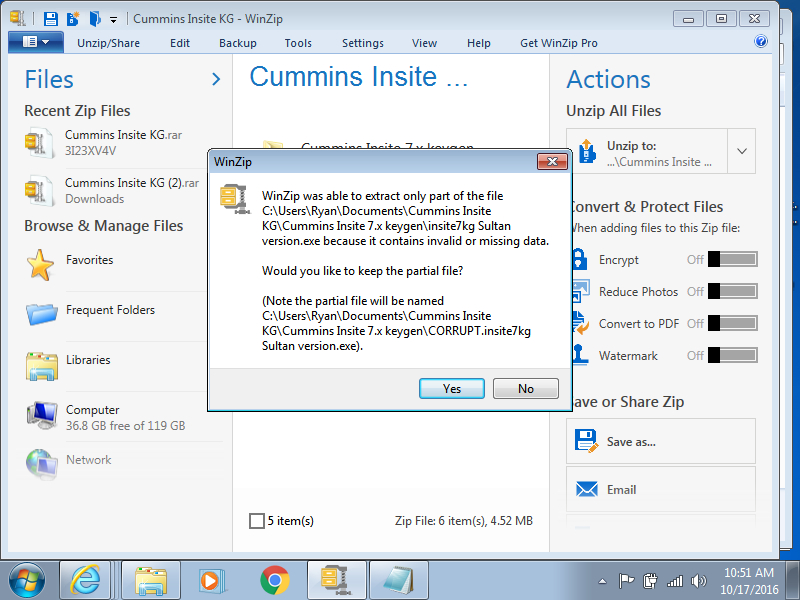Check the 5 item(s) select-all checkbox

pyautogui.click(x=257, y=521)
